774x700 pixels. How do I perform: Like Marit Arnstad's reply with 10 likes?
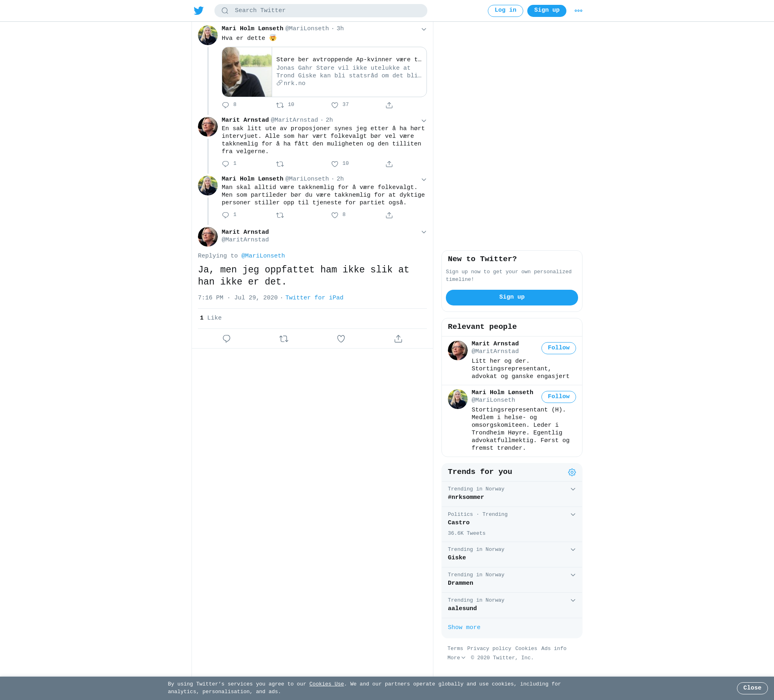tap(335, 164)
